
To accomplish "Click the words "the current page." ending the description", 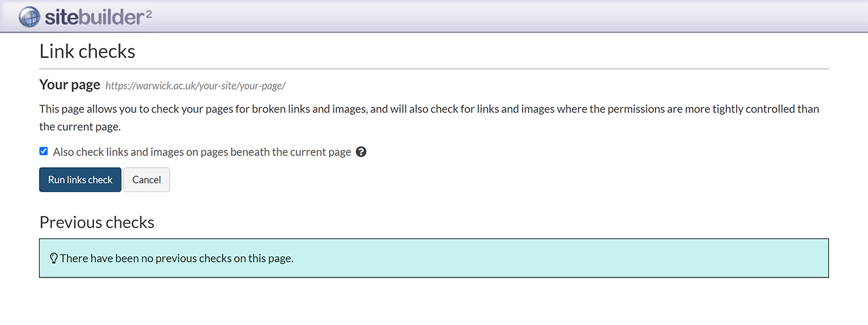I will [80, 127].
